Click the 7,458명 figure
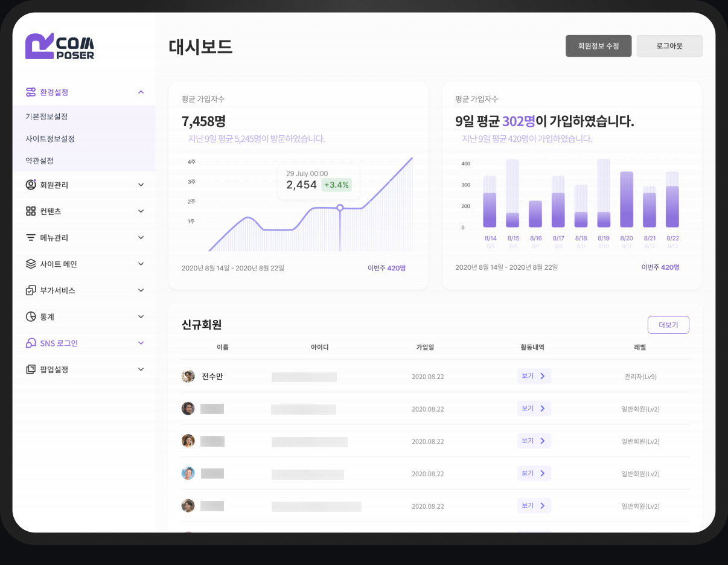The image size is (728, 565). [x=203, y=121]
